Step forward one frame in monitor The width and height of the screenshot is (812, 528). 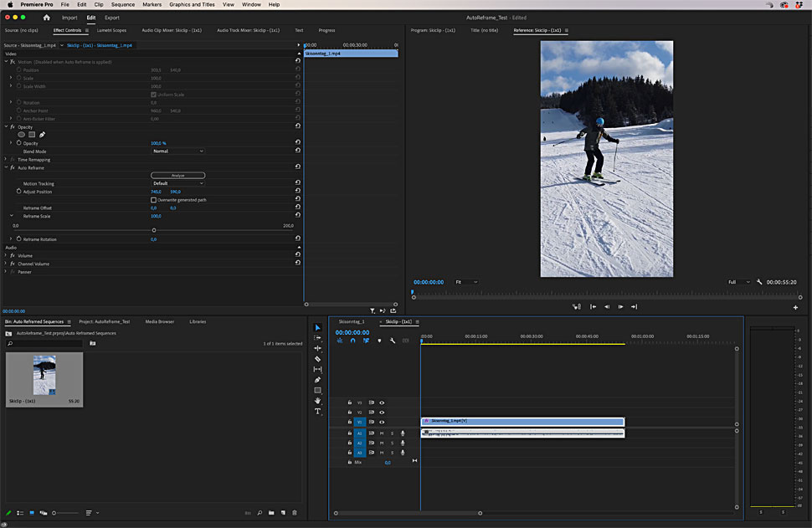[620, 307]
